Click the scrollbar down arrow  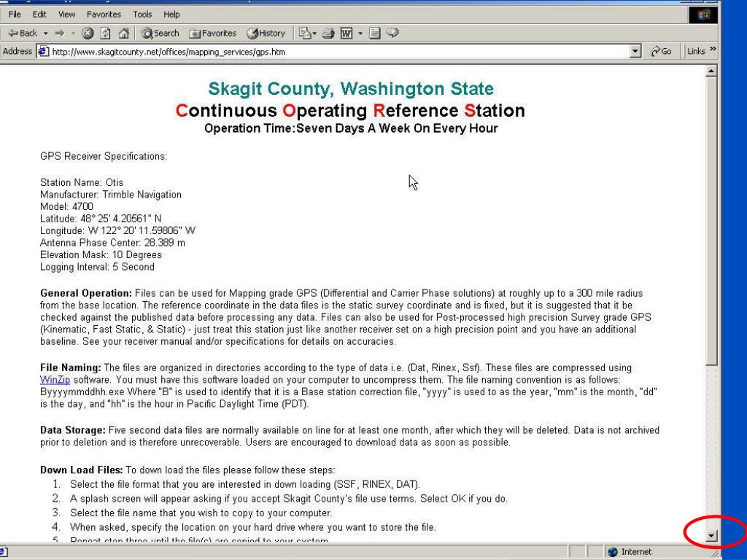click(711, 536)
